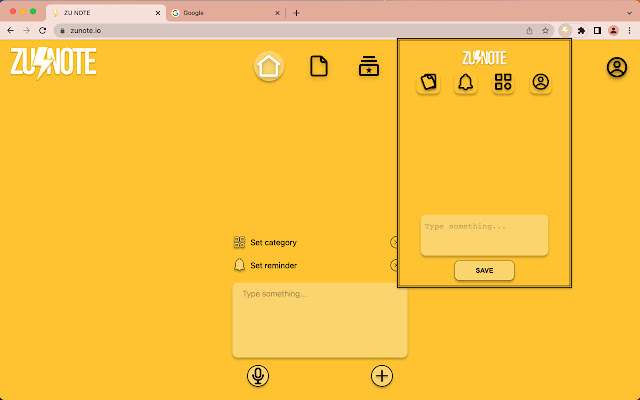The image size is (640, 400).
Task: Bookmark this page with the star icon
Action: [545, 31]
